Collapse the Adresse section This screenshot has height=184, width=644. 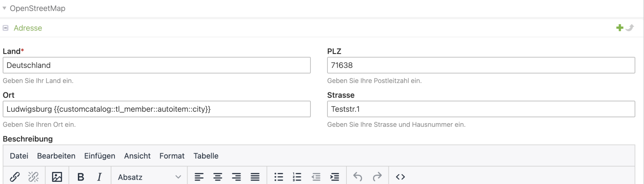point(5,28)
